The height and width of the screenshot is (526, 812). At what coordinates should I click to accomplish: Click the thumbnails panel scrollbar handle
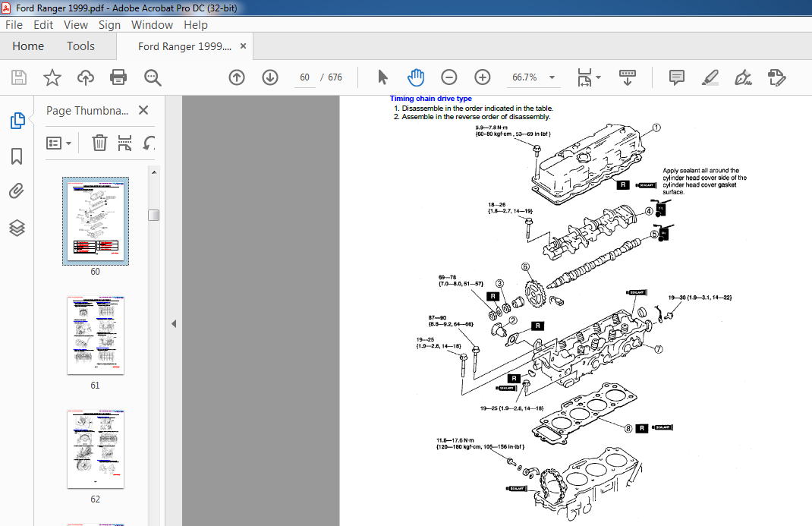coord(154,215)
